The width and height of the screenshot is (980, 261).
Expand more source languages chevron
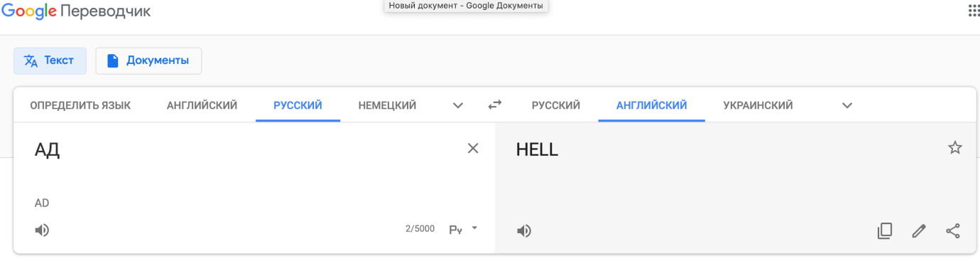(458, 105)
